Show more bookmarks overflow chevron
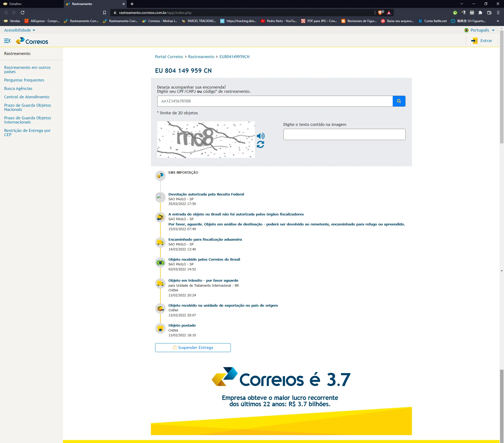The width and height of the screenshot is (504, 443). pyautogui.click(x=498, y=21)
